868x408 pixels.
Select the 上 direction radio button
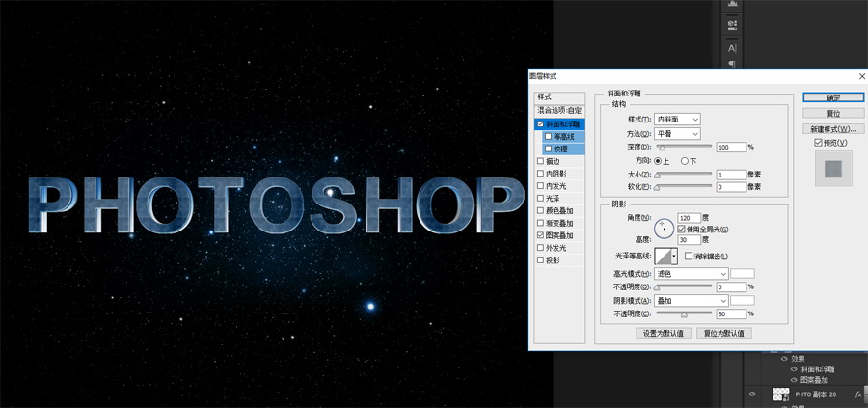click(x=658, y=161)
